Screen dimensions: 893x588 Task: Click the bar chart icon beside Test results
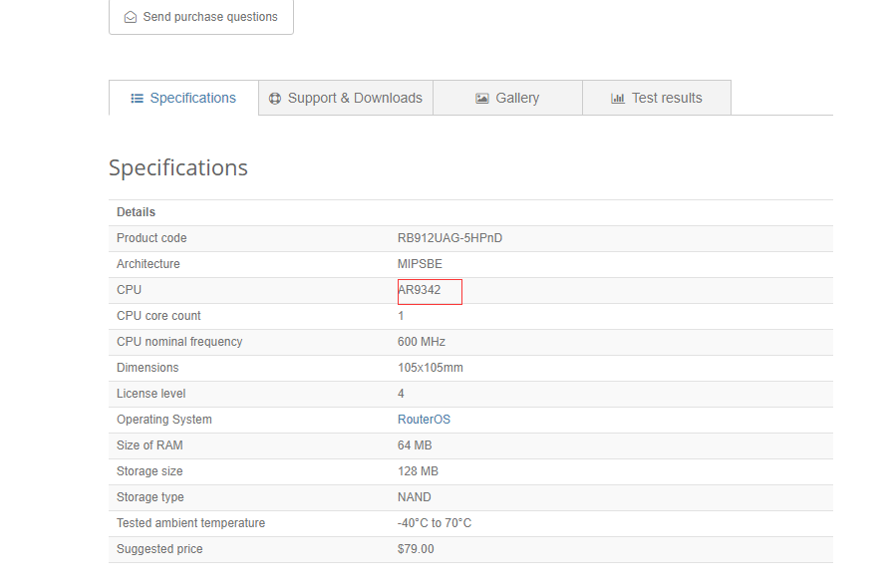click(617, 98)
